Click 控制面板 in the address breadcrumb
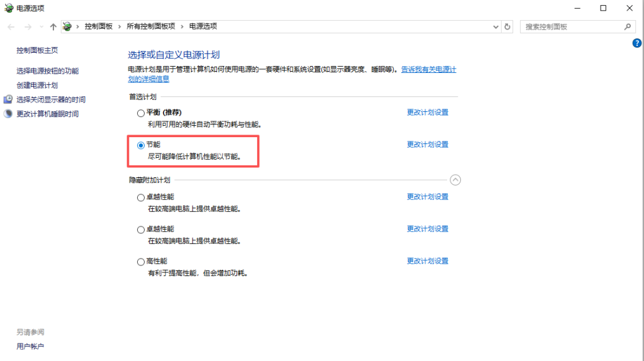The width and height of the screenshot is (644, 361). pos(99,26)
